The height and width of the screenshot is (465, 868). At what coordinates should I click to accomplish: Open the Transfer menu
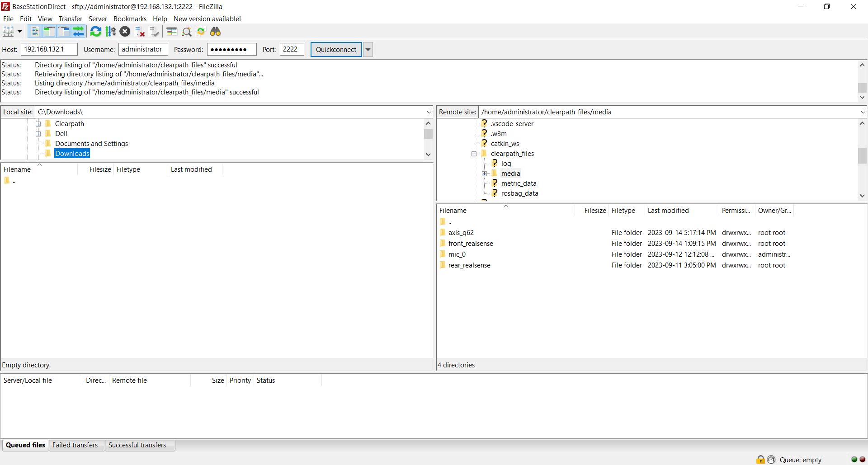(70, 19)
